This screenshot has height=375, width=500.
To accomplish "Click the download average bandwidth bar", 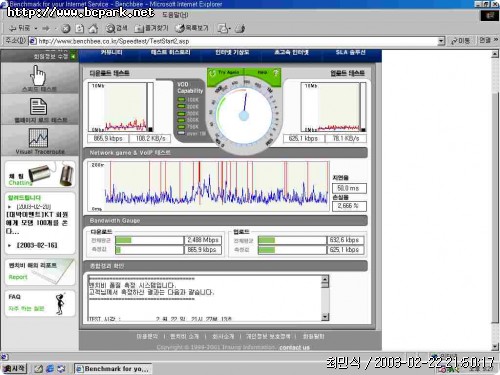I will click(149, 240).
